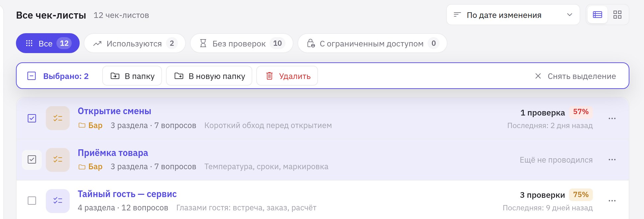Switch to list view icon
Image resolution: width=644 pixels, height=219 pixels.
[x=598, y=15]
